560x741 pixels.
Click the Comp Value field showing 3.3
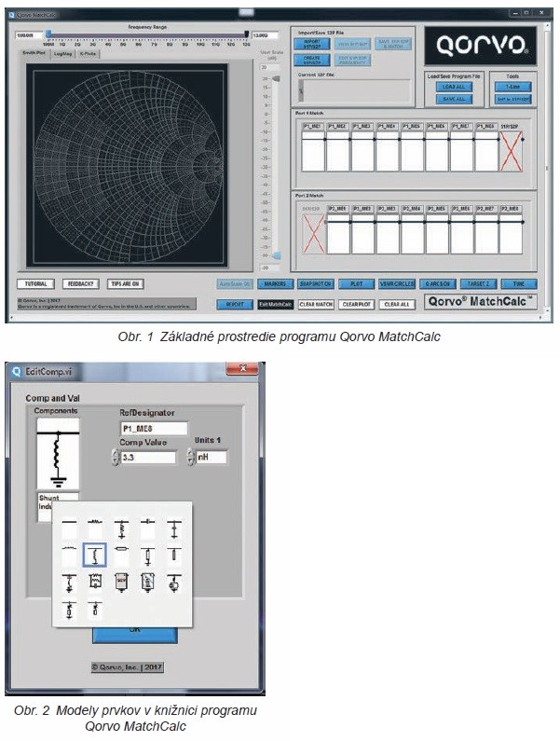[x=148, y=458]
